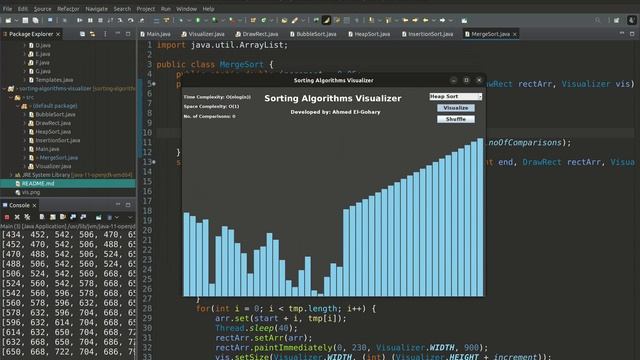The width and height of the screenshot is (640, 360).
Task: Open the Console view menu chevron
Action: 130,217
